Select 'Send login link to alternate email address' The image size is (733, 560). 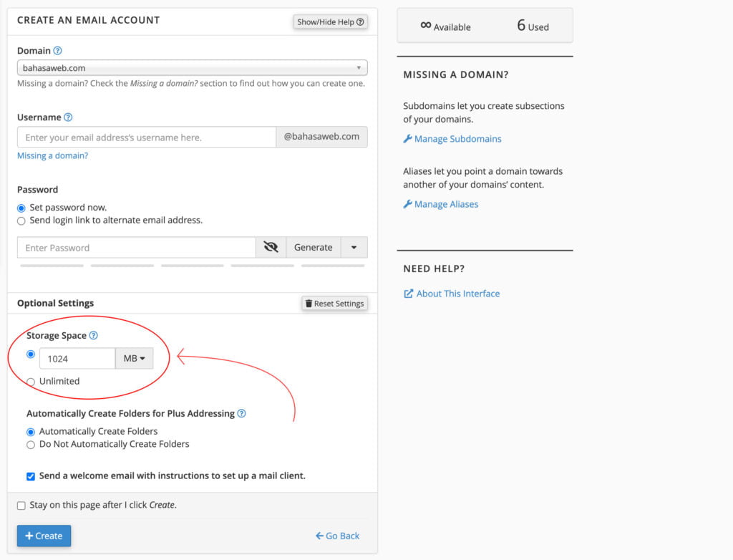coord(21,221)
